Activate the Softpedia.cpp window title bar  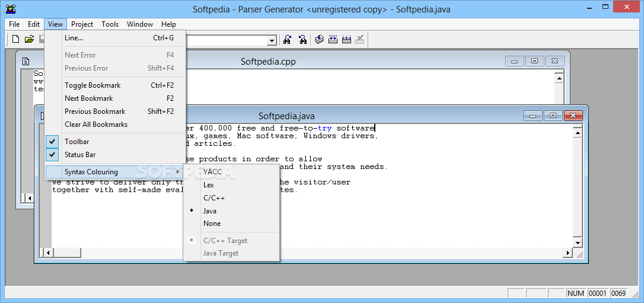click(x=268, y=62)
